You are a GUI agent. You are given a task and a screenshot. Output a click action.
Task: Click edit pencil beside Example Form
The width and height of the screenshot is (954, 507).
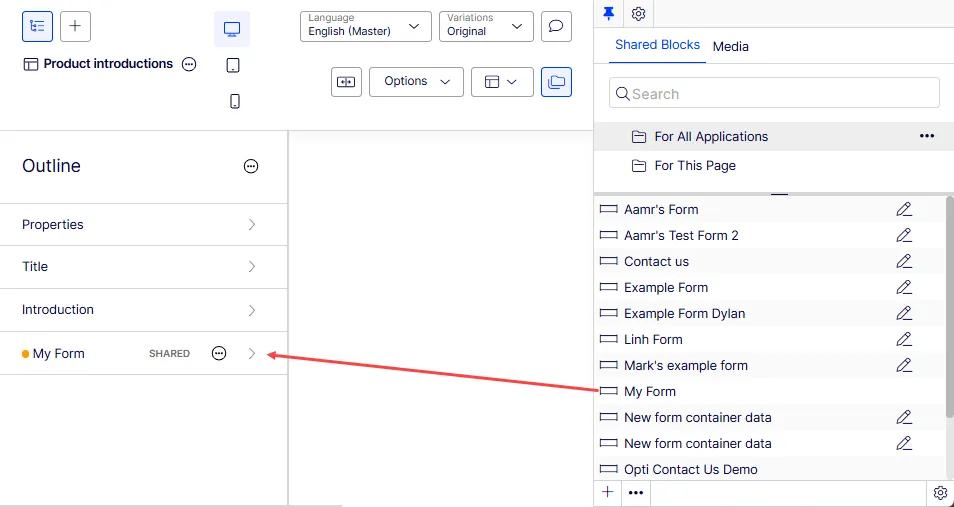(x=904, y=287)
